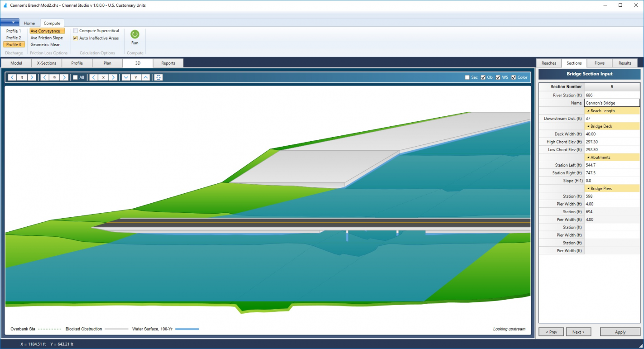644x349 pixels.
Task: Click the pier Station value 598
Action: [x=612, y=196]
